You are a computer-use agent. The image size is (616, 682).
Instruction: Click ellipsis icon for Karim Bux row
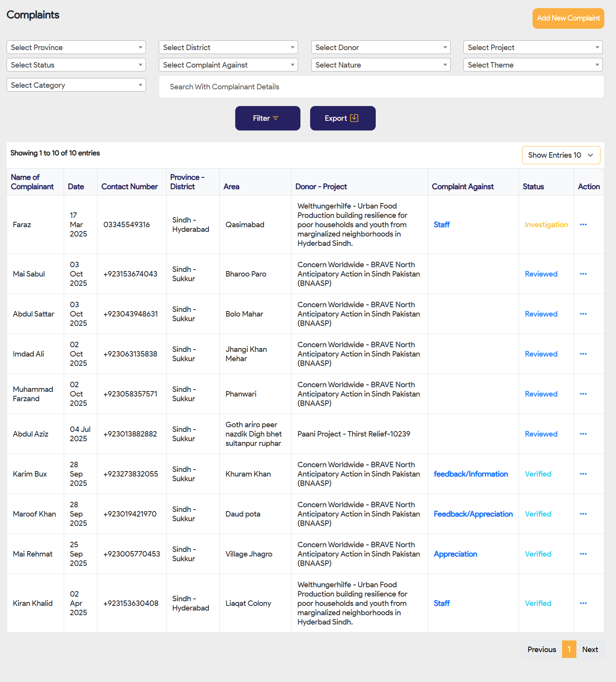583,474
